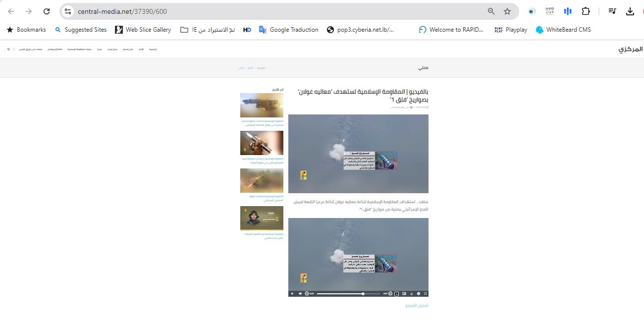Click the website search magnifier icon

coord(8,50)
